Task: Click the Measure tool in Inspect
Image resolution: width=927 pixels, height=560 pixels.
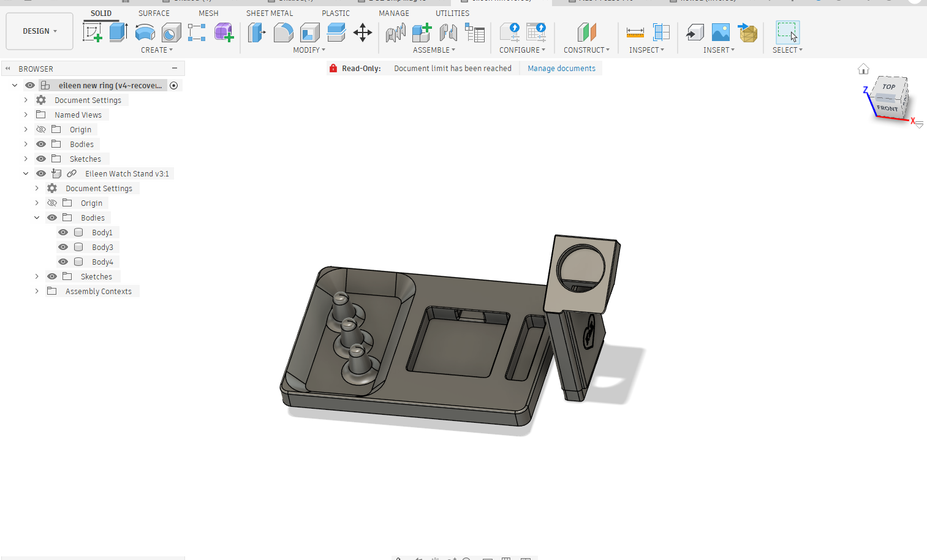Action: pos(635,32)
